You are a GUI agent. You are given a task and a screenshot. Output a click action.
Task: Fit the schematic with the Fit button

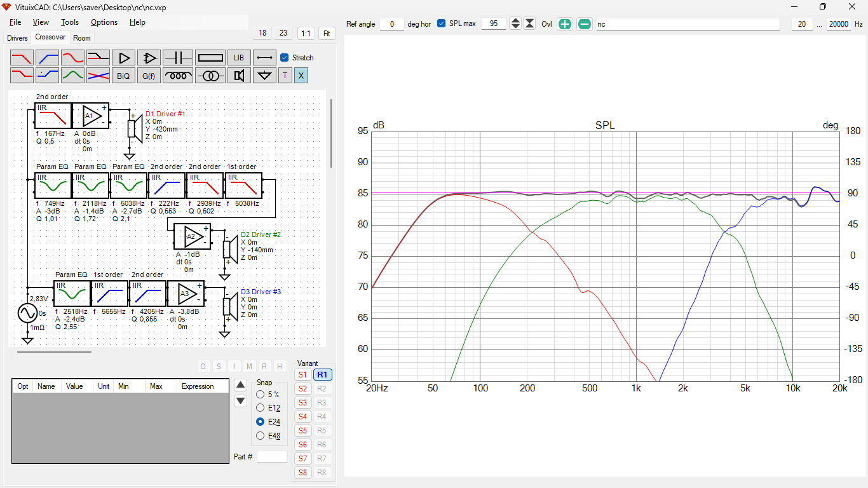tap(327, 34)
